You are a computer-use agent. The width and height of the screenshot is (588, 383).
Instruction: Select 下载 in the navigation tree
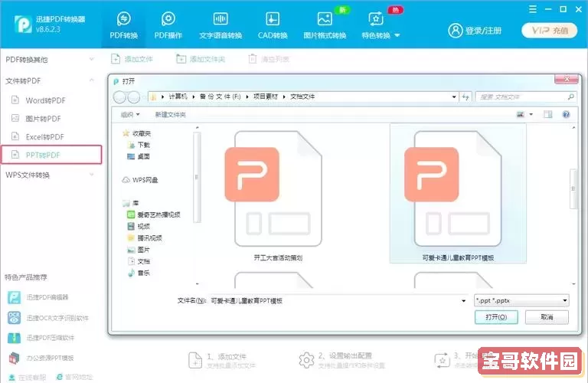click(x=139, y=145)
